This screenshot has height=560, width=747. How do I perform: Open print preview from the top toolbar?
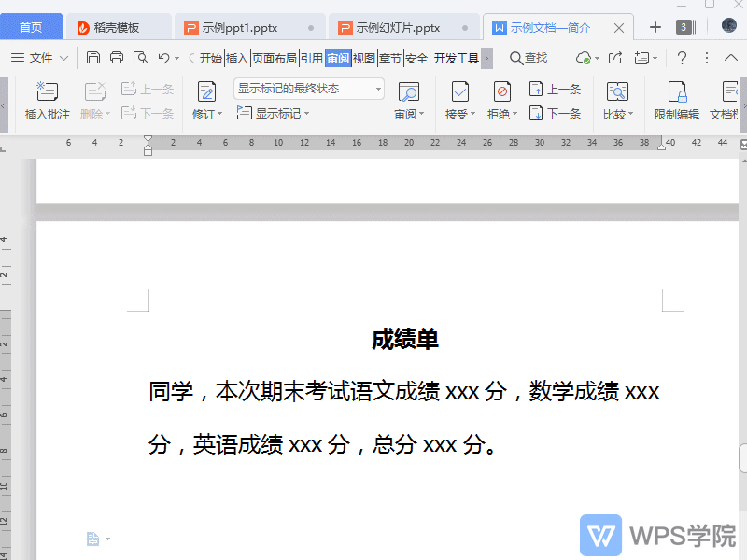[140, 57]
